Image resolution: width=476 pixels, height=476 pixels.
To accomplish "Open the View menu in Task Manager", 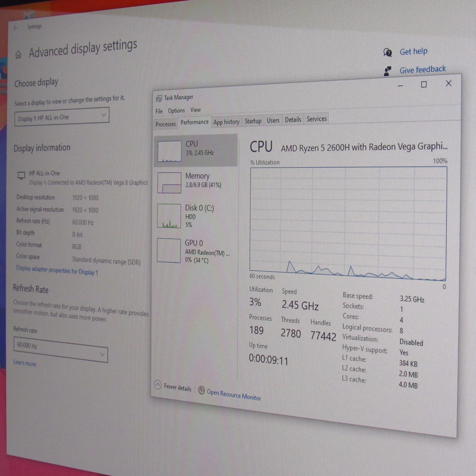I will point(196,110).
